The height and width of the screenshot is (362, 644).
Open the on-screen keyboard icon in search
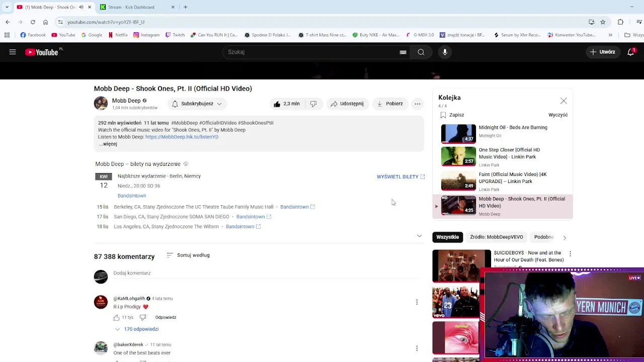[x=403, y=52]
